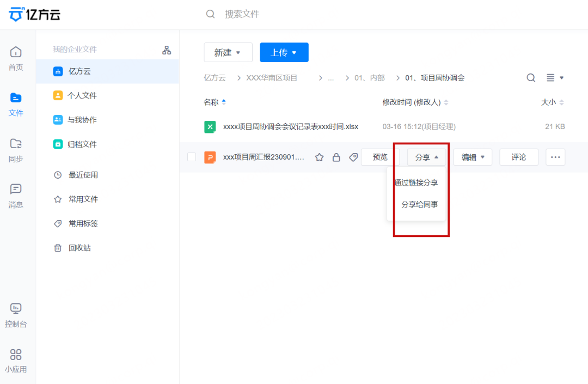The width and height of the screenshot is (588, 384).
Task: Click 03-16 15:12(项目经理) modified time
Action: click(419, 127)
